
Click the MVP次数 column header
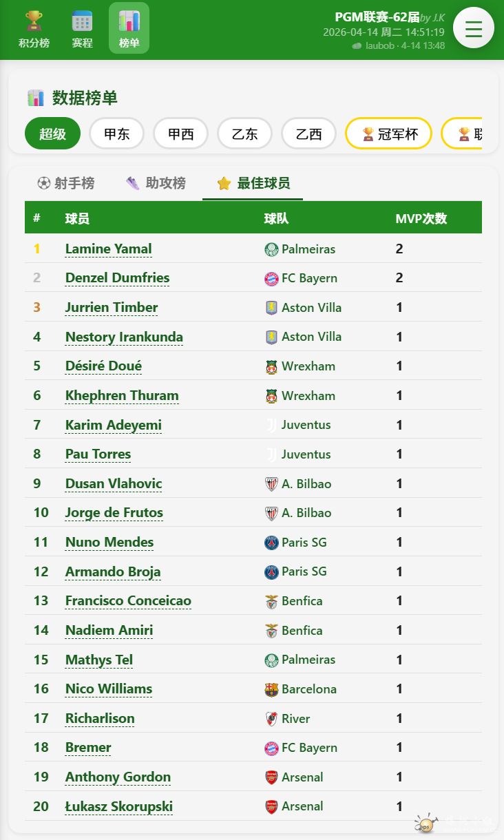click(x=421, y=219)
